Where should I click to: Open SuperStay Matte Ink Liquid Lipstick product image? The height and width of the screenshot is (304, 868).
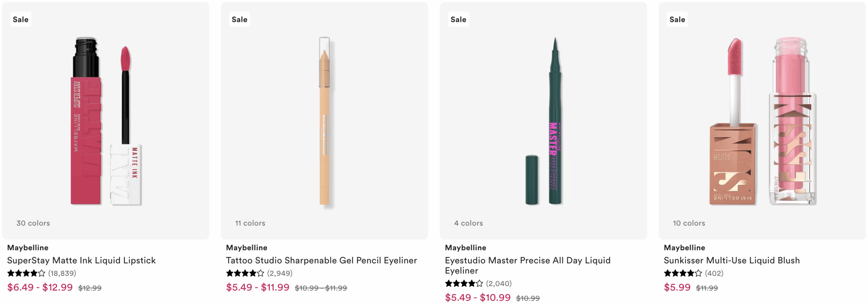tap(105, 121)
